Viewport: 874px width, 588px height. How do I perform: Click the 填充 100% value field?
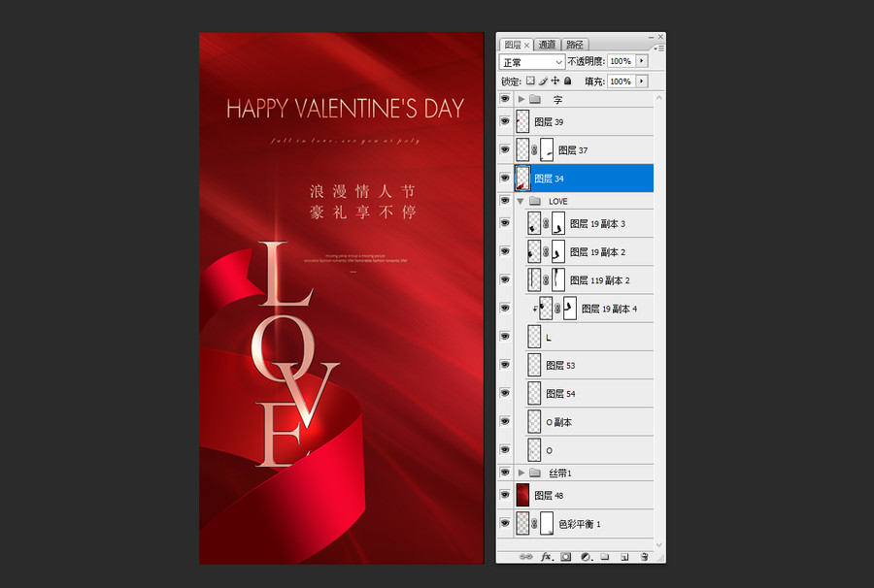pos(621,82)
